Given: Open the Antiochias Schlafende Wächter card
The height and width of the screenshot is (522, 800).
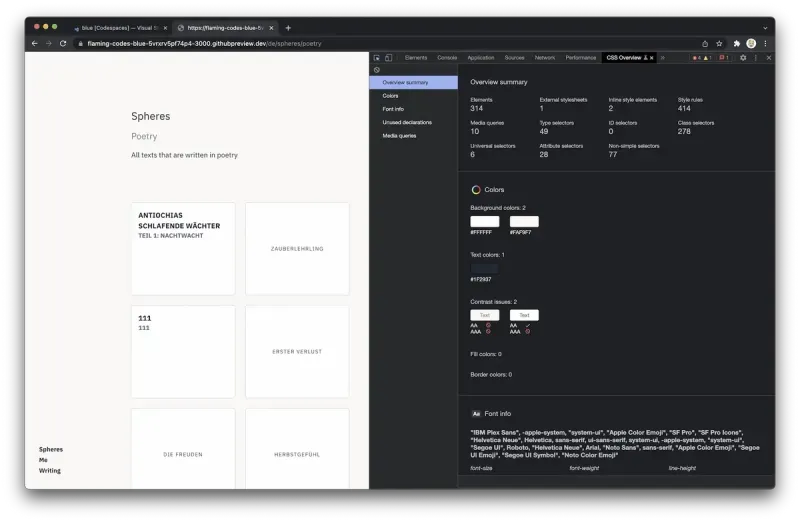Looking at the screenshot, I should 183,248.
